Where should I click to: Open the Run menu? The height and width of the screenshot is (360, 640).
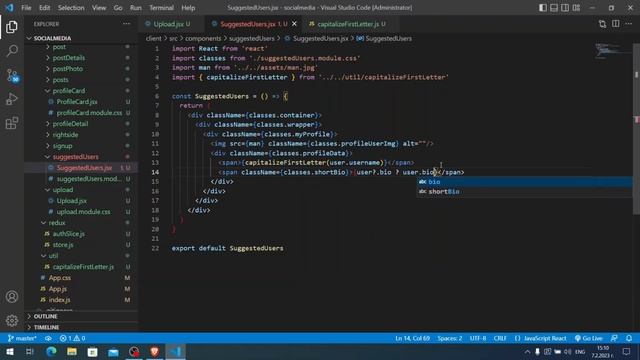pos(136,8)
